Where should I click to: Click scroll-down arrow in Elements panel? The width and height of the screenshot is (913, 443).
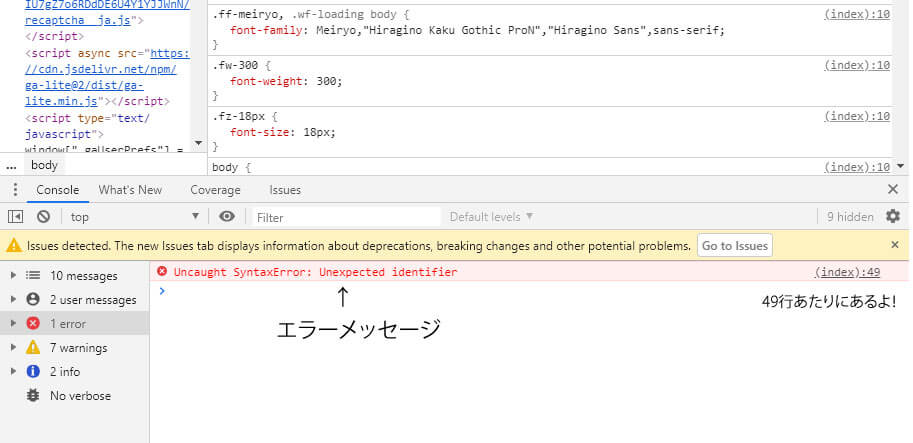click(198, 143)
